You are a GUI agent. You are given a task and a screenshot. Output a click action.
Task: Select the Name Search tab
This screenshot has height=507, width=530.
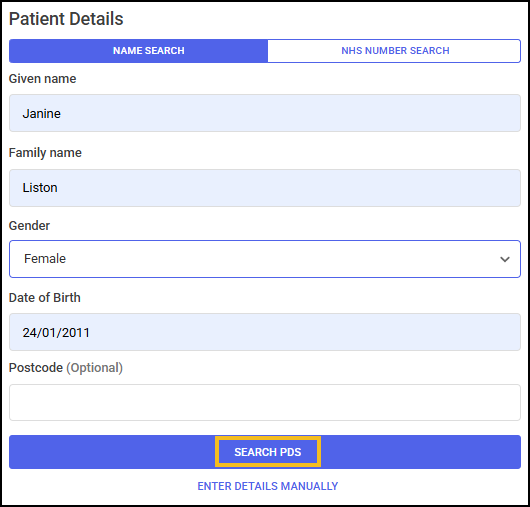[138, 51]
